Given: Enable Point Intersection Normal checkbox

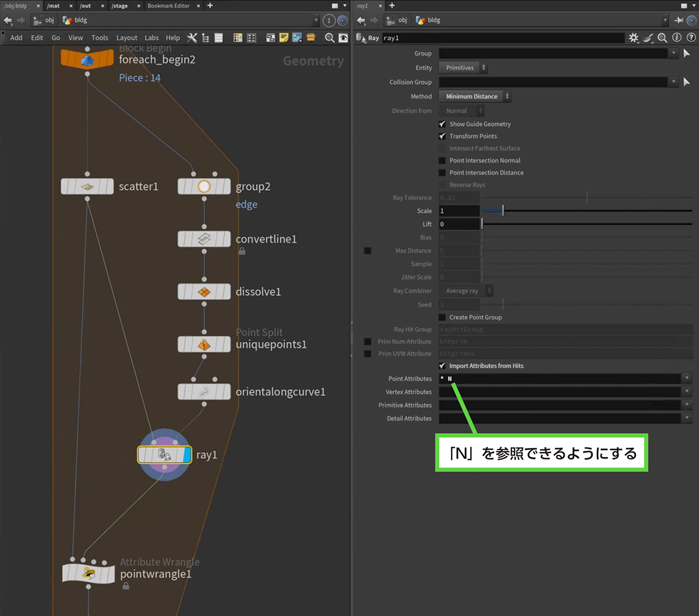Looking at the screenshot, I should pyautogui.click(x=442, y=161).
